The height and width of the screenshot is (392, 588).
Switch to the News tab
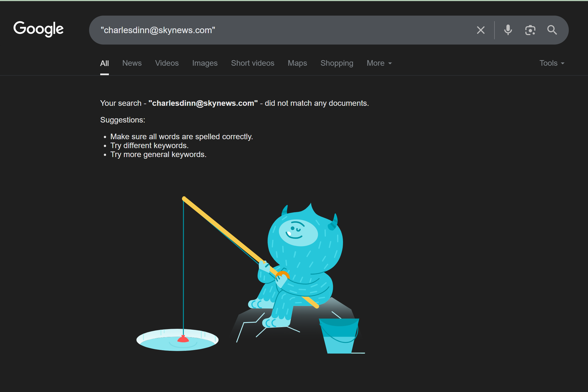(x=132, y=63)
